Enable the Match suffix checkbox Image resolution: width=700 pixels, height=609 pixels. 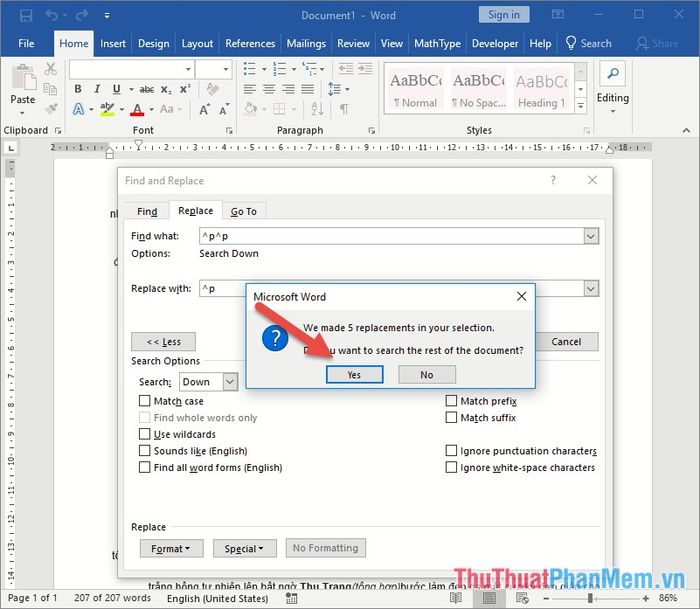pos(451,417)
